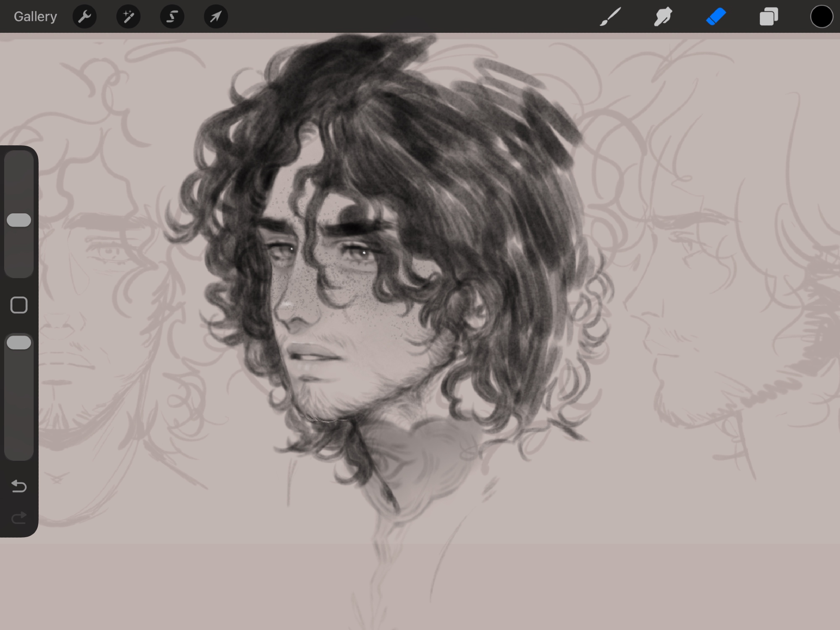
Task: Open the black color swatch picker
Action: pos(821,16)
